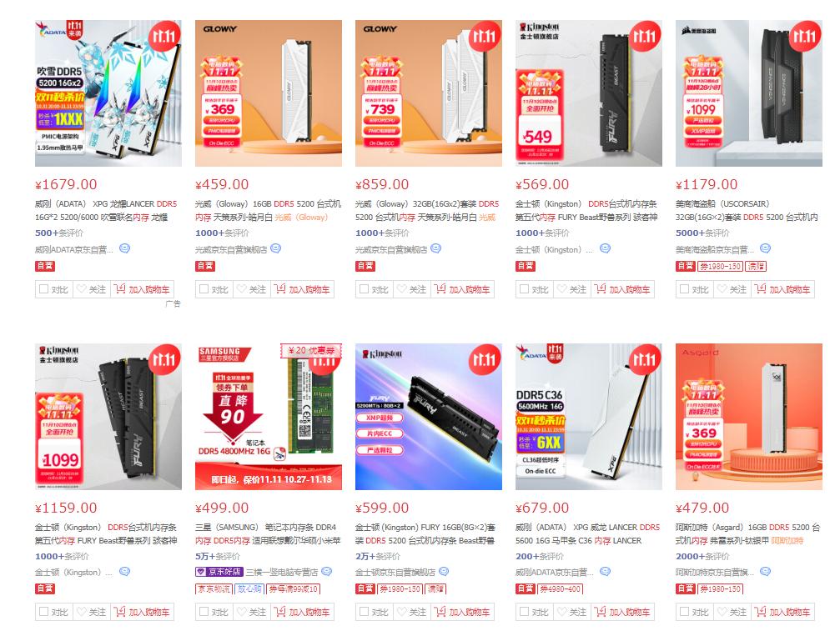Click chat icon beside 威刚ADATA京东自营 store in first row
Viewport: 840px width, 641px height.
(124, 248)
